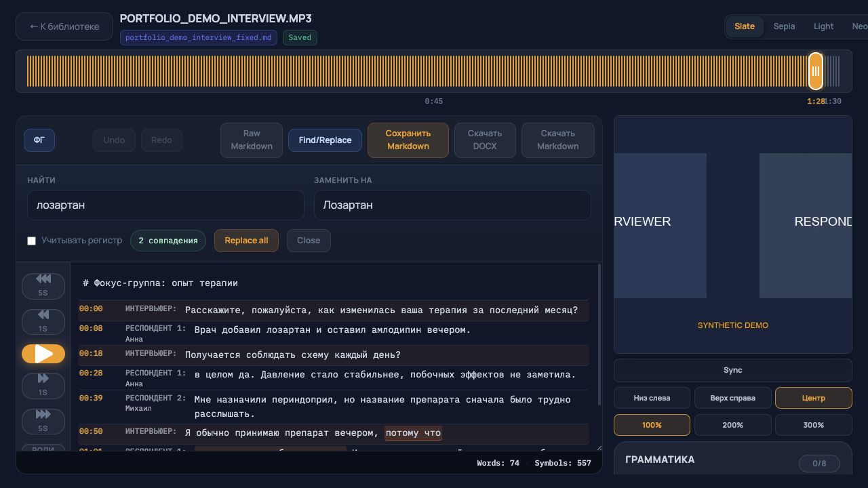Click the video preview SYNTHETIC DEMO
Image resolution: width=868 pixels, height=488 pixels.
tap(733, 235)
